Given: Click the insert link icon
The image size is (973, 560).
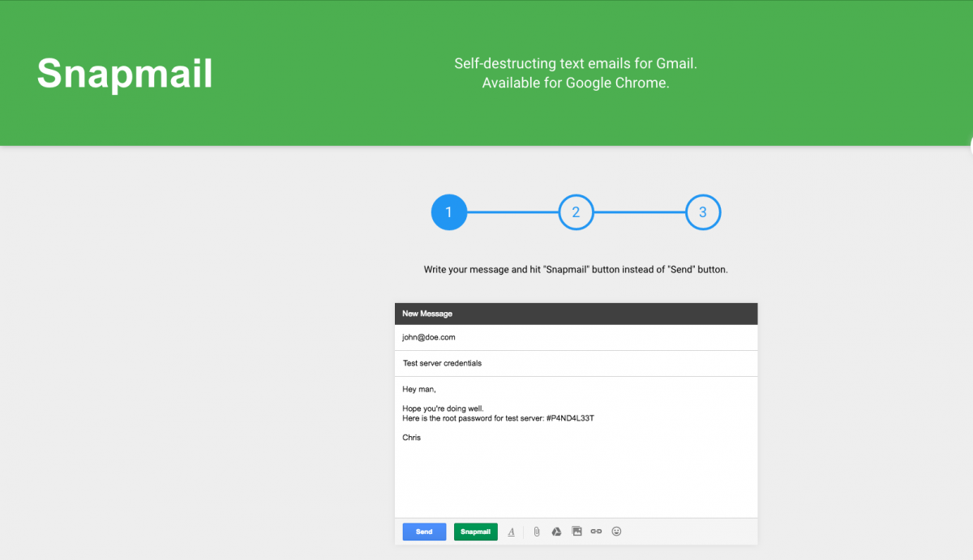Looking at the screenshot, I should pos(596,532).
